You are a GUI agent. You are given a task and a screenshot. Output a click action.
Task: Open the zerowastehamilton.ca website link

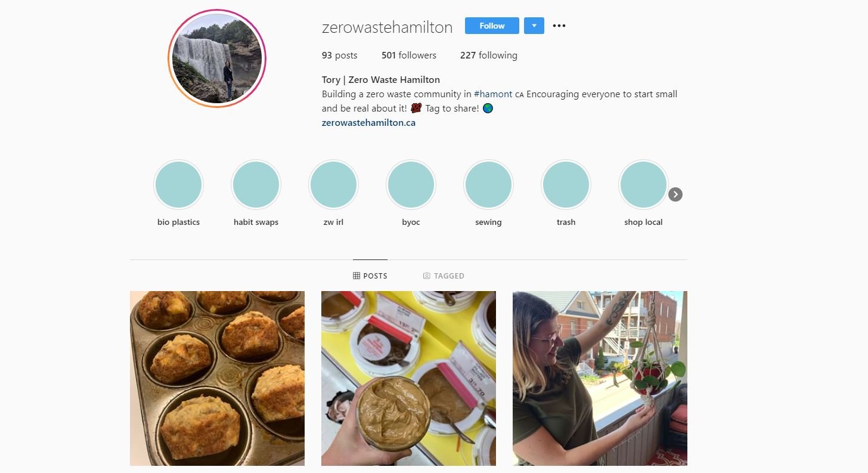point(368,123)
